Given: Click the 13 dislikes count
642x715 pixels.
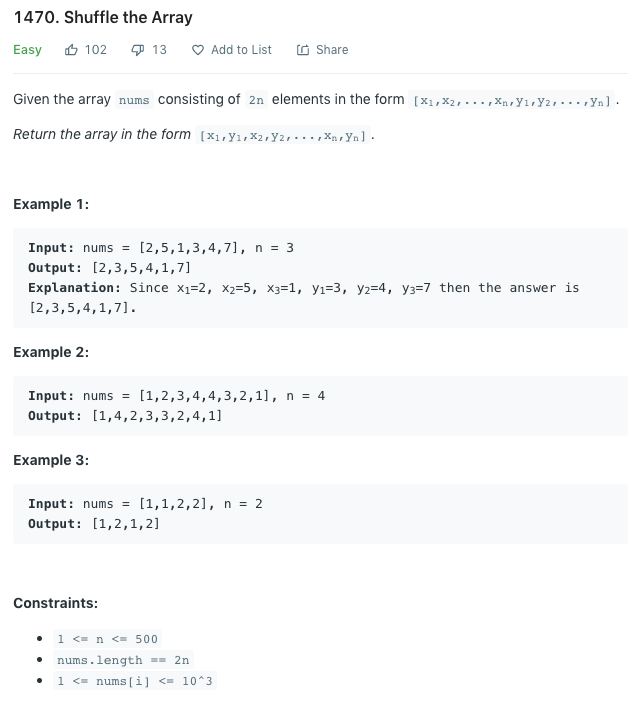Looking at the screenshot, I should (x=159, y=50).
